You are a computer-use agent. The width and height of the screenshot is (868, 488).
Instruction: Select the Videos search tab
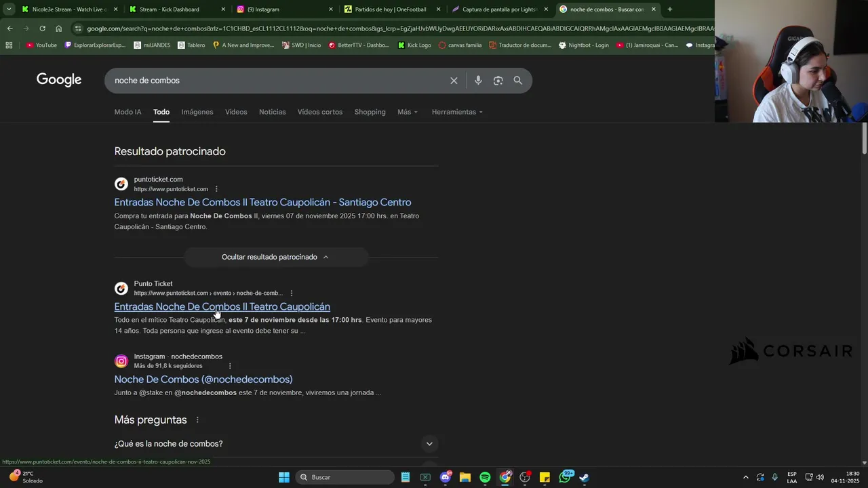236,112
